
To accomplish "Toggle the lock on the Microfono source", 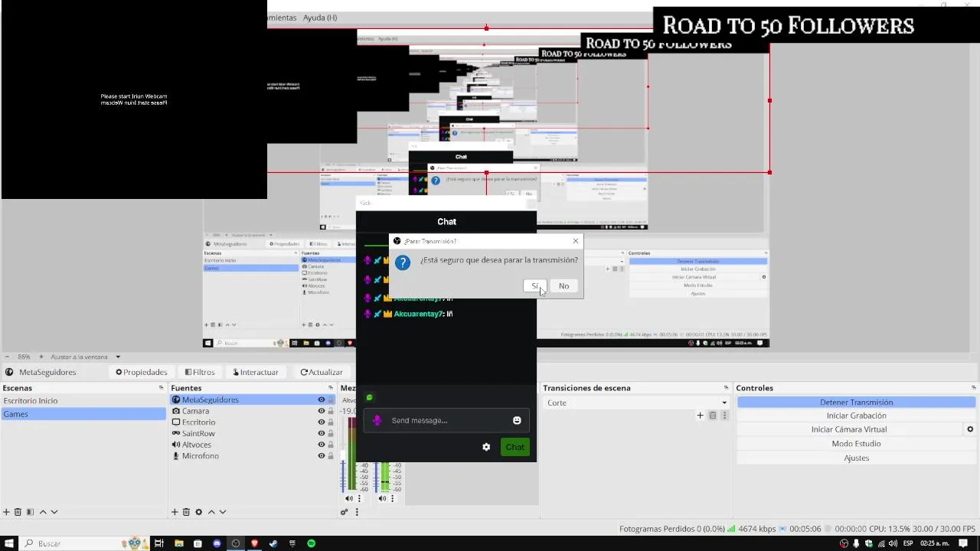I will pyautogui.click(x=331, y=455).
